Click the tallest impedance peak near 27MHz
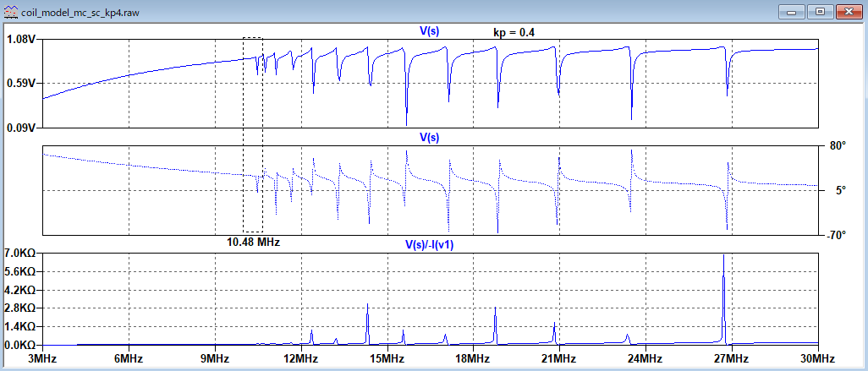Viewport: 868px width, 371px height. [723, 298]
